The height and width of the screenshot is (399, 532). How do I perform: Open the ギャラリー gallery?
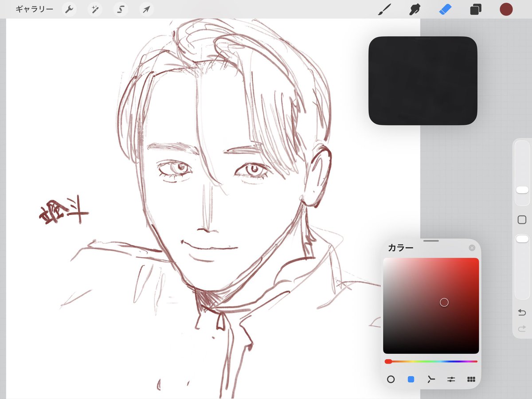pos(35,9)
